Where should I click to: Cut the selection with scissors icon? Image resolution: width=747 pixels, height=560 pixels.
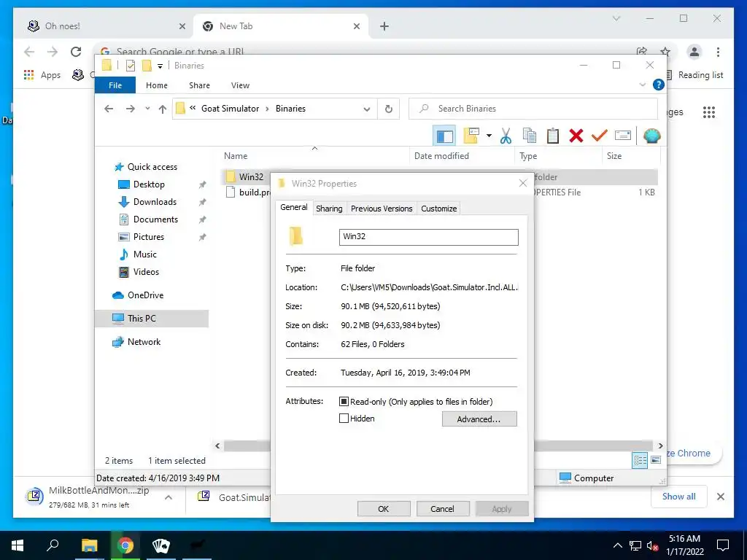click(x=506, y=136)
